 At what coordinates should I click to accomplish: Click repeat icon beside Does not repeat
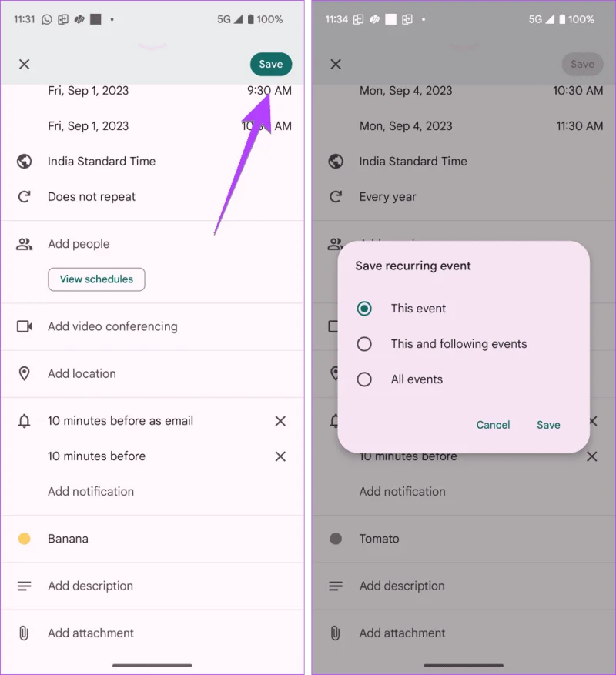point(24,197)
